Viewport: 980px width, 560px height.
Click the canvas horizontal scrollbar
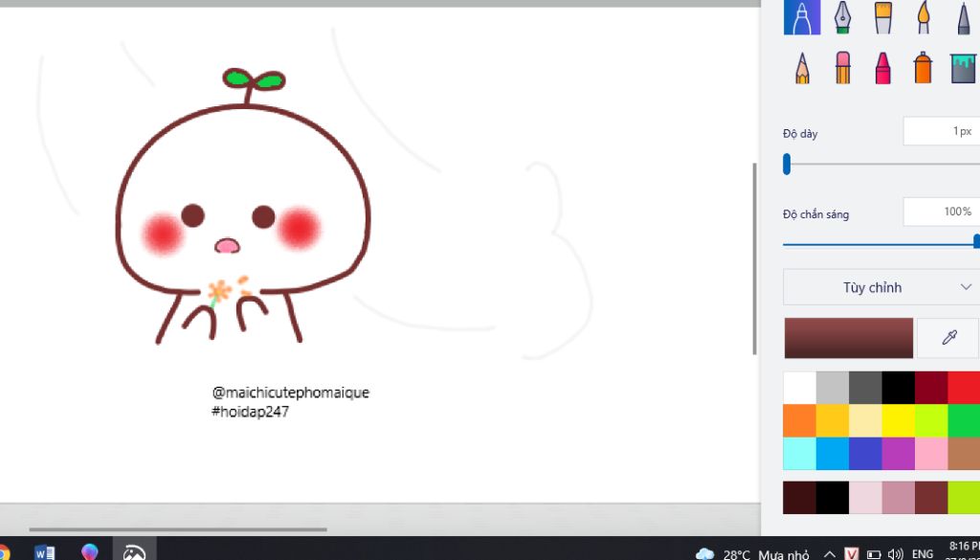click(x=177, y=529)
